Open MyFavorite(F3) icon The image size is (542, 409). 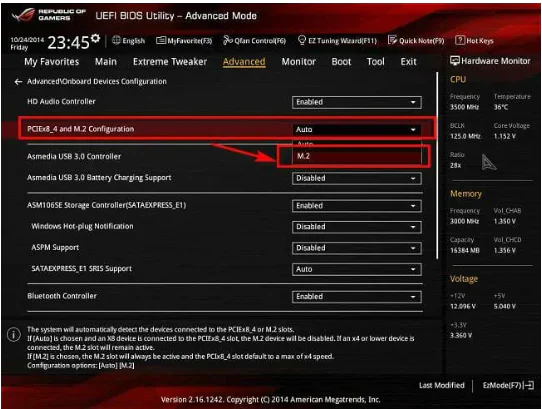click(161, 41)
